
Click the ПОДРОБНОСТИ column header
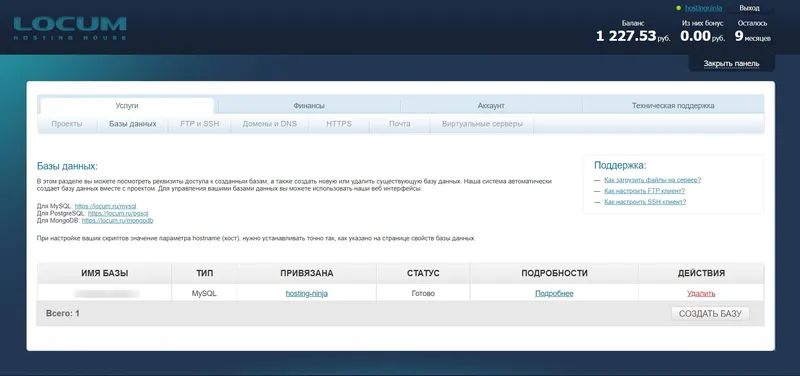tap(554, 273)
